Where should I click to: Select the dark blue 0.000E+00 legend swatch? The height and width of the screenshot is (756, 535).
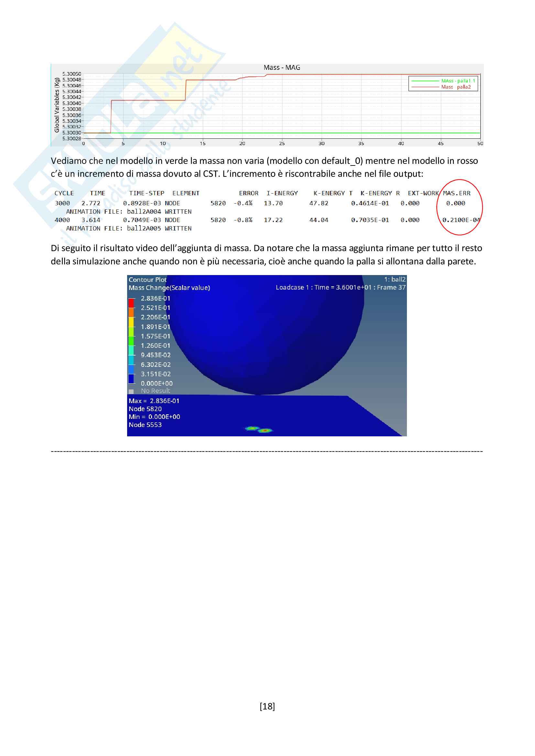(x=131, y=379)
